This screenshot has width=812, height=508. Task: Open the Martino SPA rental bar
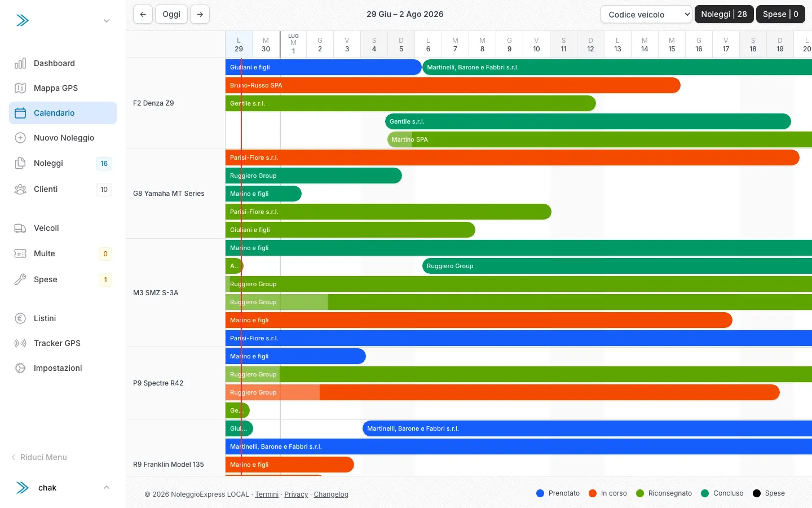[x=599, y=139]
